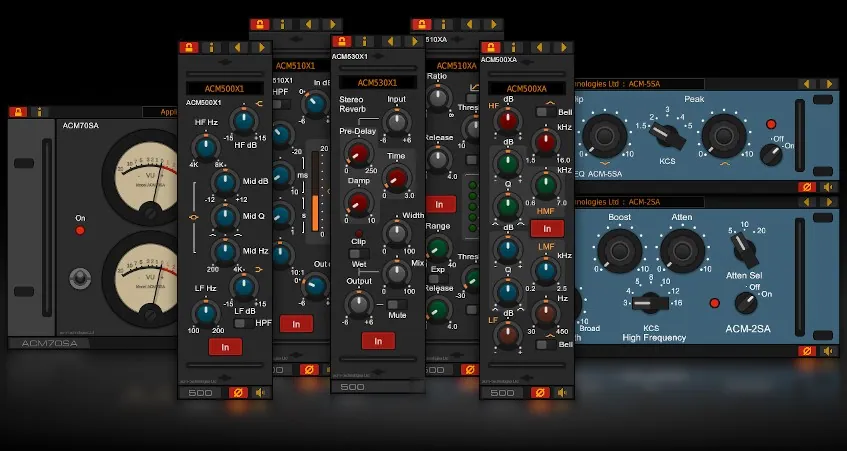This screenshot has height=451, width=847.
Task: Click the Pre-Delay knob on stereo reverb
Action: (x=356, y=152)
